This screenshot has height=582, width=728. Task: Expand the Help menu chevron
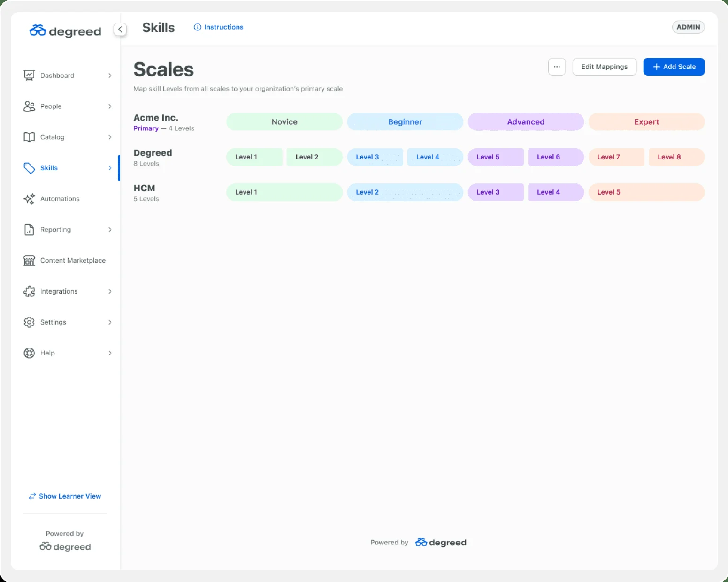click(x=110, y=353)
